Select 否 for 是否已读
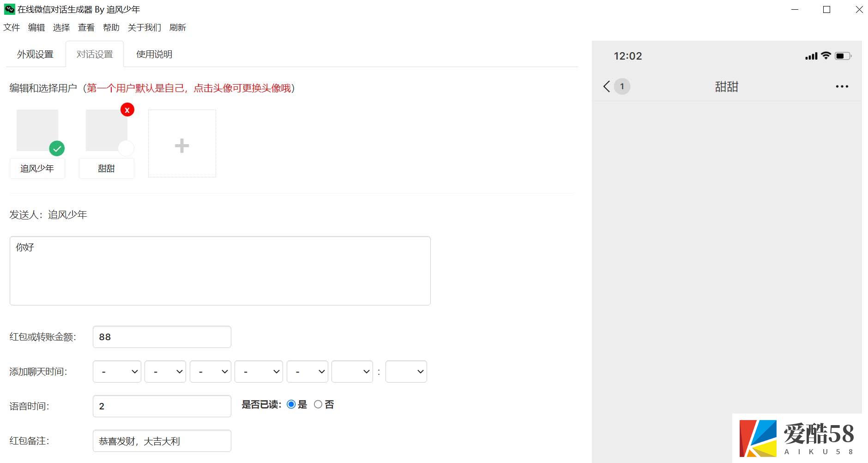This screenshot has width=868, height=463. click(318, 404)
